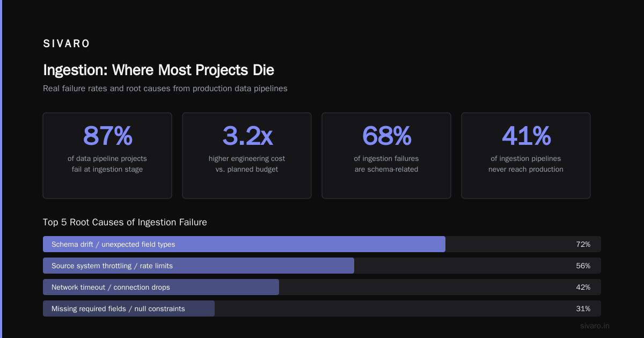Viewport: 644px width, 338px height.
Task: Click the 56% value
Action: [x=583, y=266]
